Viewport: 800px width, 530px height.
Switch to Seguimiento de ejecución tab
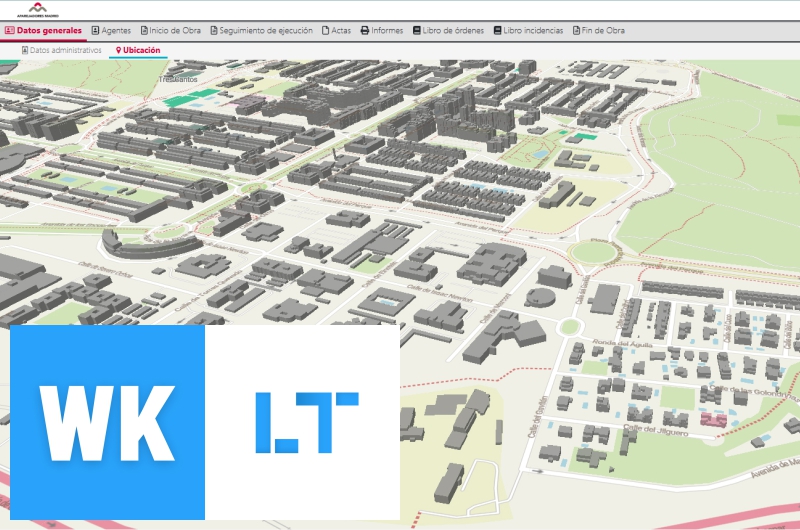(x=261, y=31)
